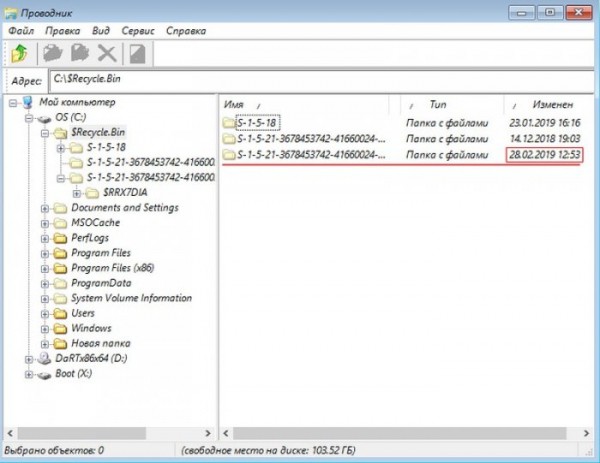Click the tree pane scroll right arrow

tap(208, 433)
